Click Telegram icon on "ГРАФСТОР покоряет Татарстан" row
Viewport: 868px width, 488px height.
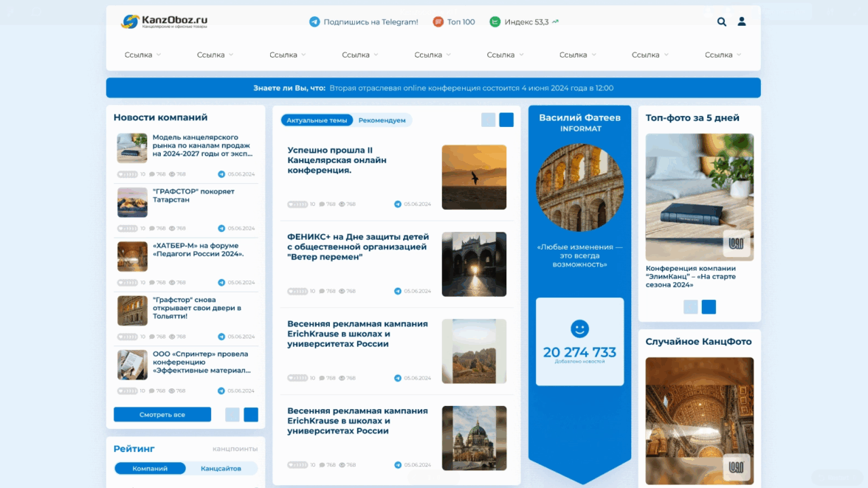221,228
